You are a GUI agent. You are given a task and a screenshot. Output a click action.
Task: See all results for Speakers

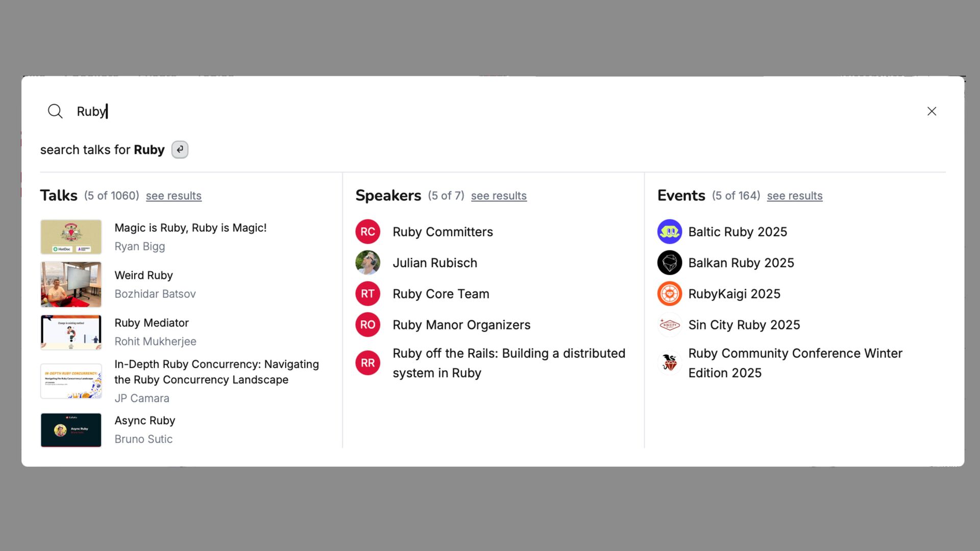498,196
